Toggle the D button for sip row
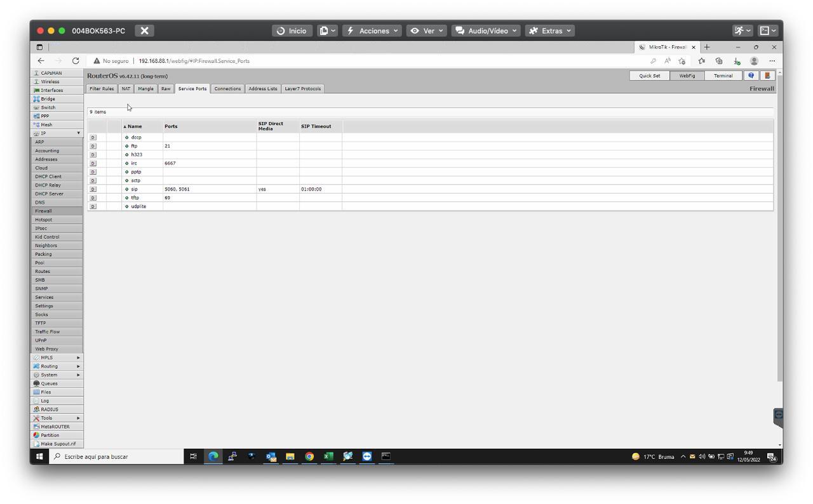The width and height of the screenshot is (813, 504). point(93,189)
